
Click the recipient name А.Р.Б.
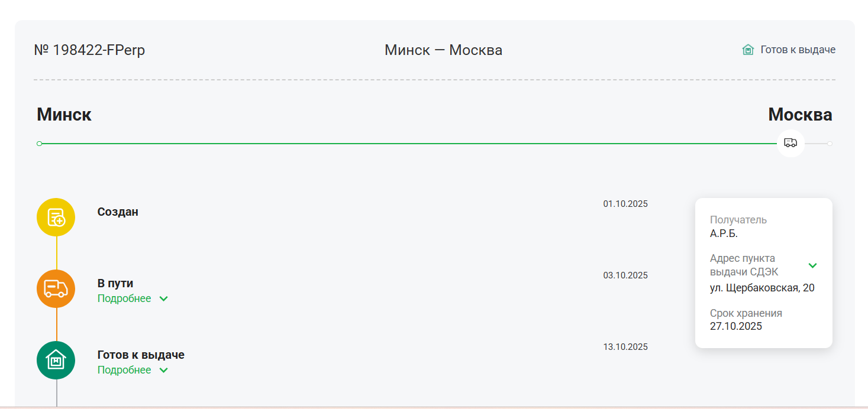[x=724, y=233]
